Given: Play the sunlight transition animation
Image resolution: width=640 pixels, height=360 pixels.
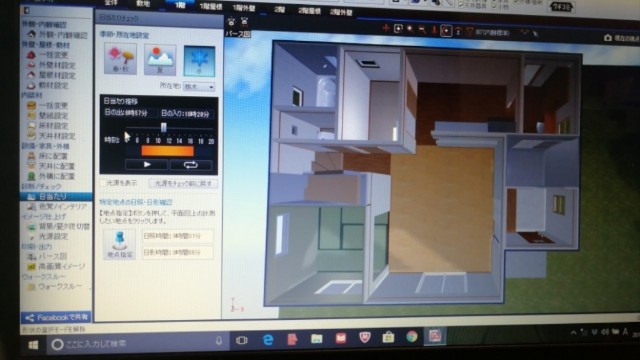Looking at the screenshot, I should pos(147,164).
